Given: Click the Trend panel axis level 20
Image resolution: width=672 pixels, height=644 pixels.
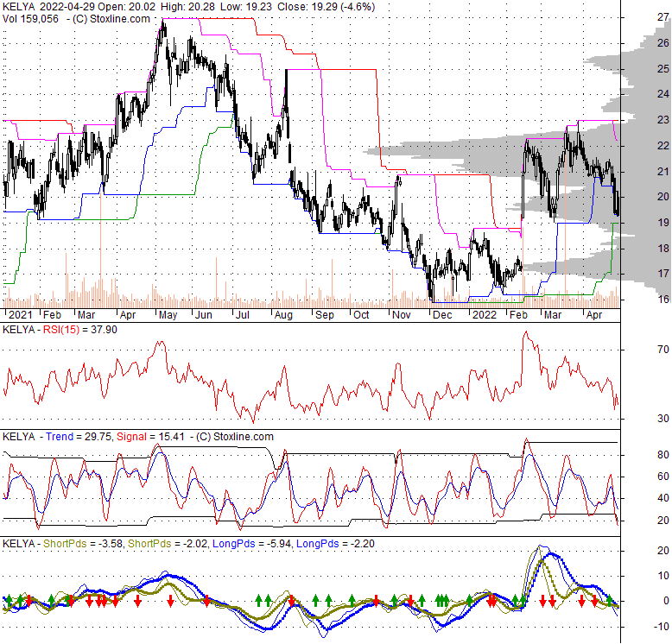Looking at the screenshot, I should click(663, 521).
